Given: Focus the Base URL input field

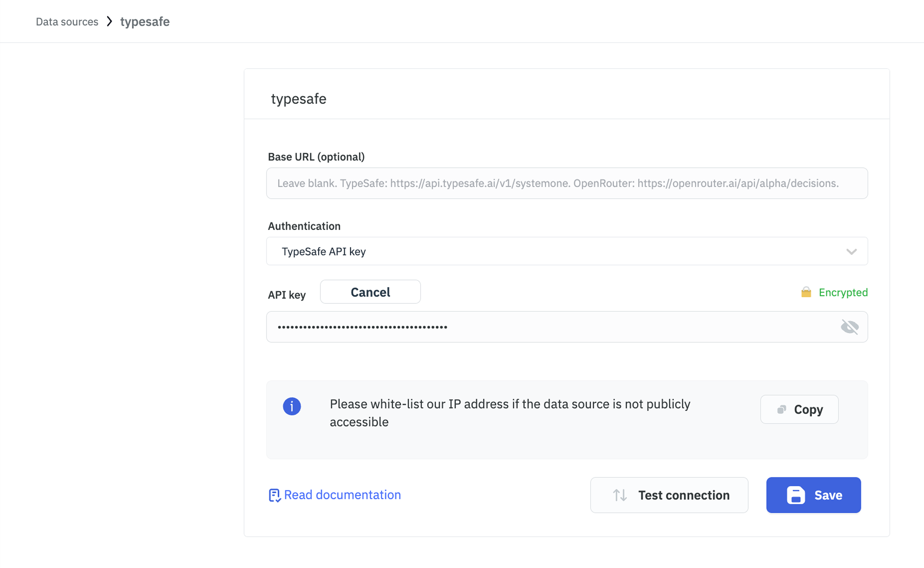Looking at the screenshot, I should [x=567, y=183].
